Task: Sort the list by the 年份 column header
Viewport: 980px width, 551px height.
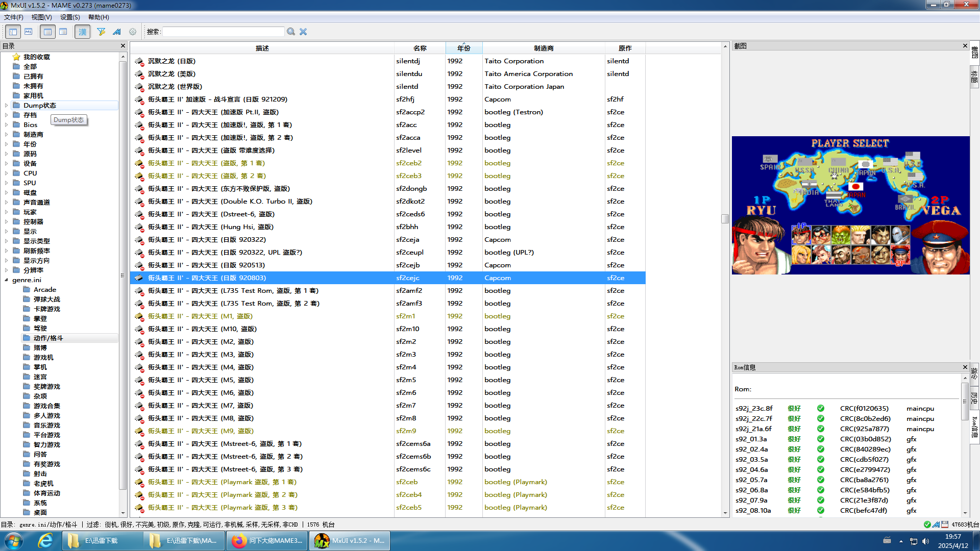Action: click(464, 48)
